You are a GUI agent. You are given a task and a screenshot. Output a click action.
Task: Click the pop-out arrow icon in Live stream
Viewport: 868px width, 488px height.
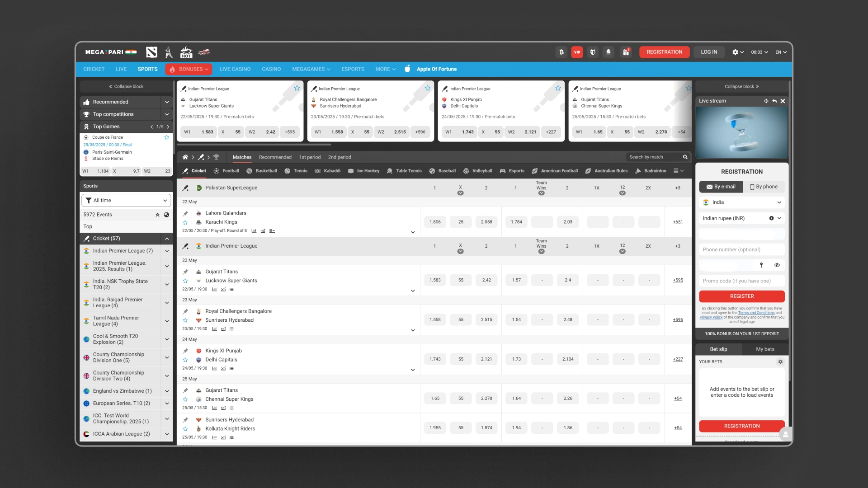tap(774, 101)
